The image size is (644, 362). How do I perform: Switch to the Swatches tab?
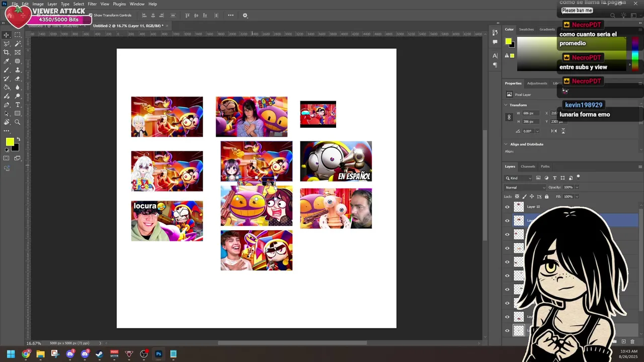point(526,29)
